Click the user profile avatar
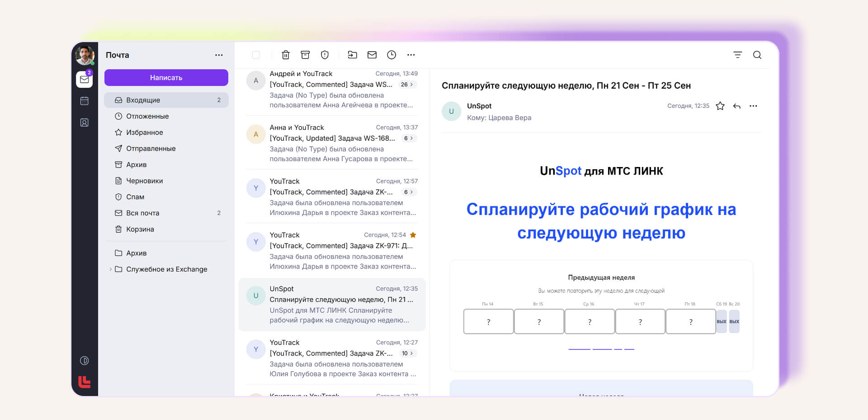Image resolution: width=868 pixels, height=420 pixels. 85,55
